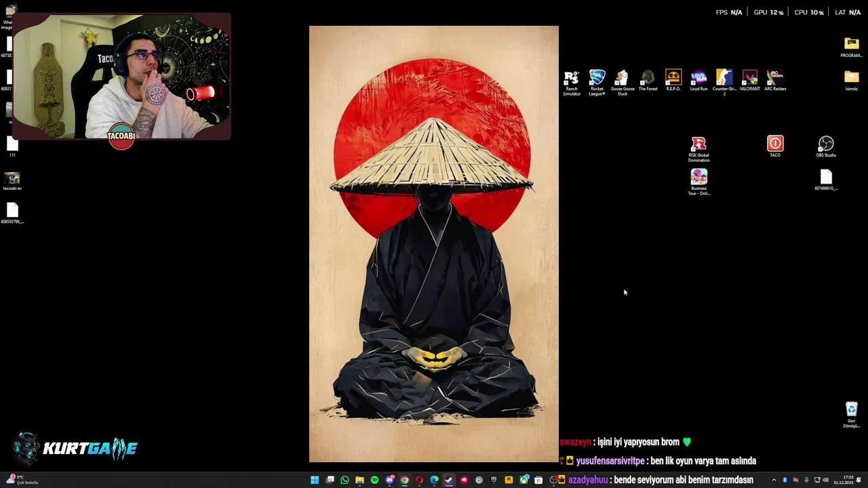Click the samurai wallpaper image
The width and height of the screenshot is (868, 488).
434,244
